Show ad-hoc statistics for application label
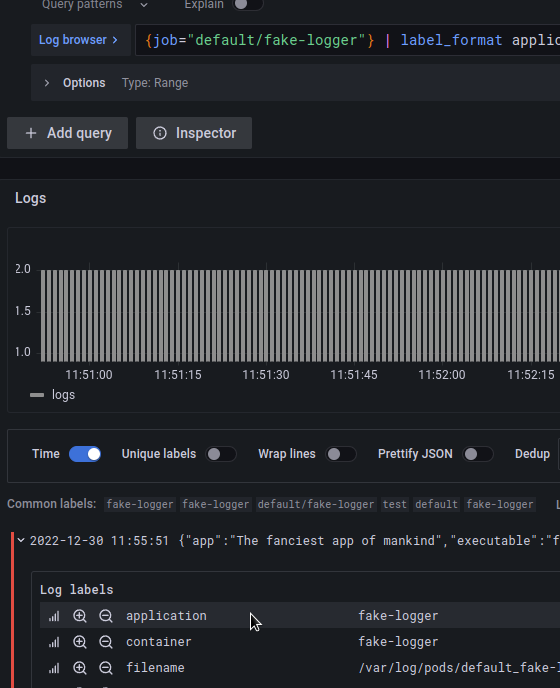This screenshot has width=560, height=688. (x=54, y=616)
